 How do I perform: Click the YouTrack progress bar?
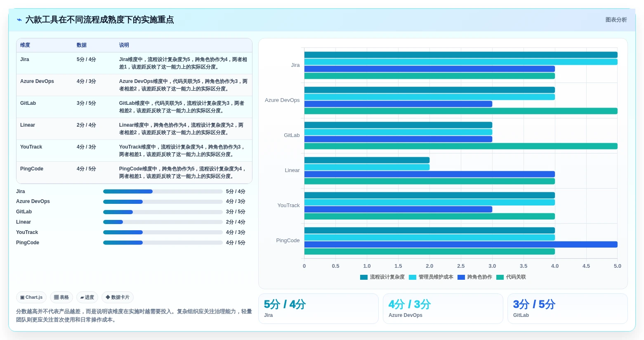[163, 232]
